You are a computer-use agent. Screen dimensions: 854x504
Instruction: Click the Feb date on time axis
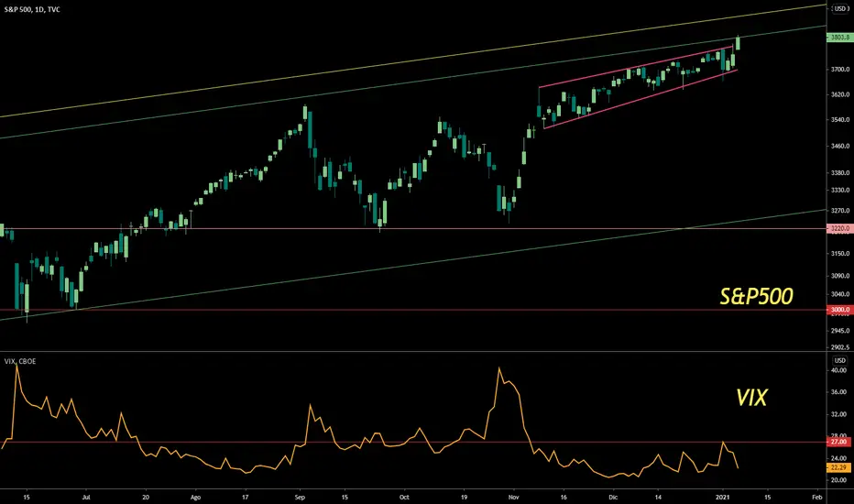pyautogui.click(x=817, y=497)
